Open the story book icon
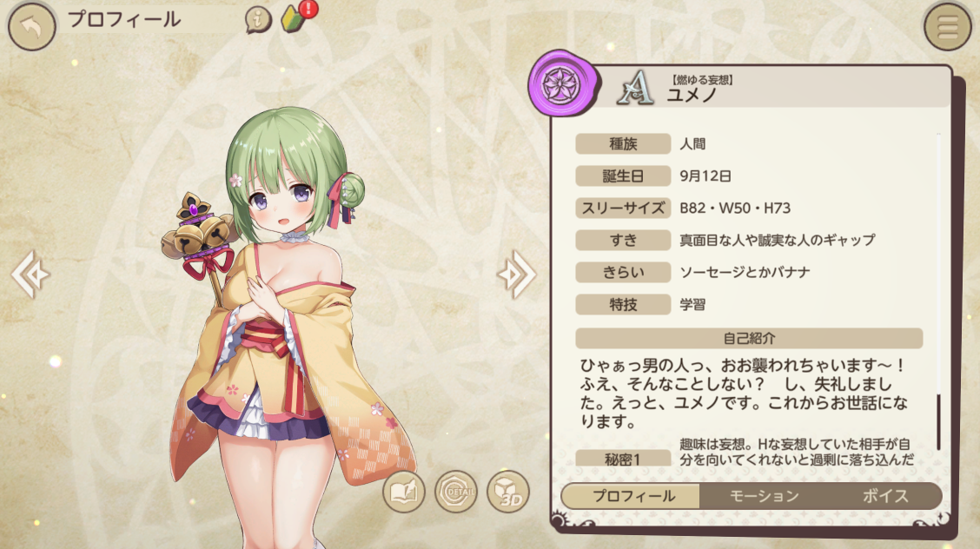 403,492
